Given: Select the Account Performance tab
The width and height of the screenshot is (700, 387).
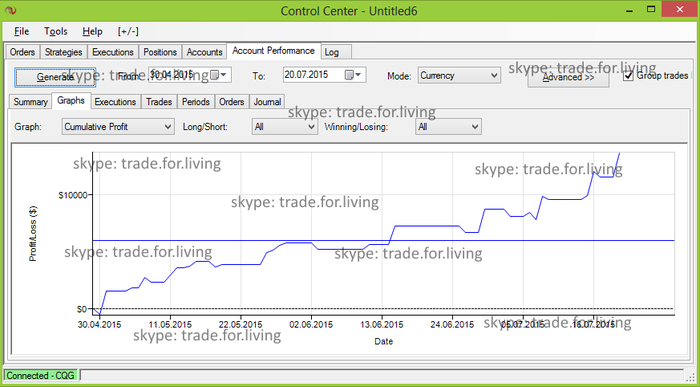Looking at the screenshot, I should click(274, 51).
